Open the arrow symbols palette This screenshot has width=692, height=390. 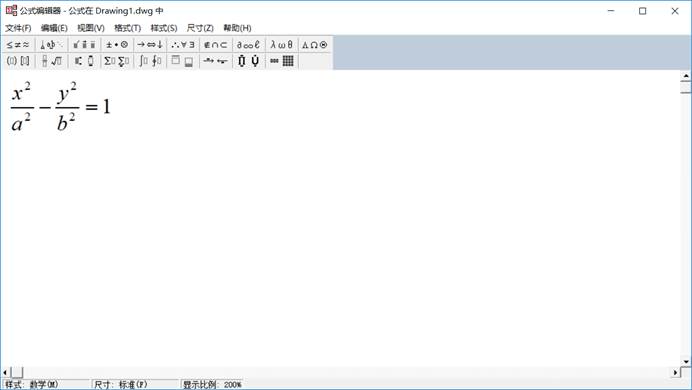pyautogui.click(x=150, y=45)
